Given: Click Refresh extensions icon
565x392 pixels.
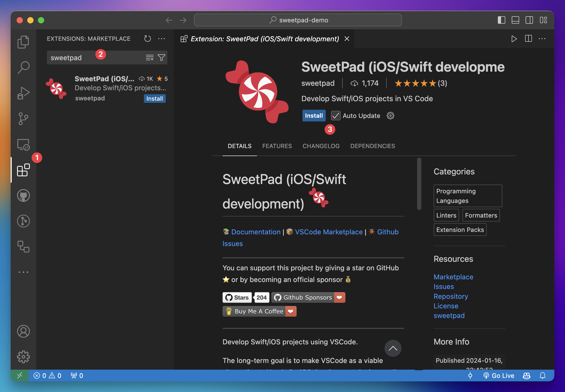Looking at the screenshot, I should coord(147,39).
